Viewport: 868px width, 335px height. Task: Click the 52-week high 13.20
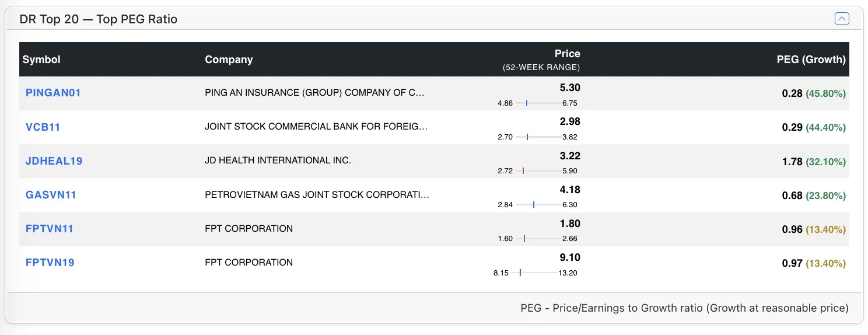tap(568, 273)
